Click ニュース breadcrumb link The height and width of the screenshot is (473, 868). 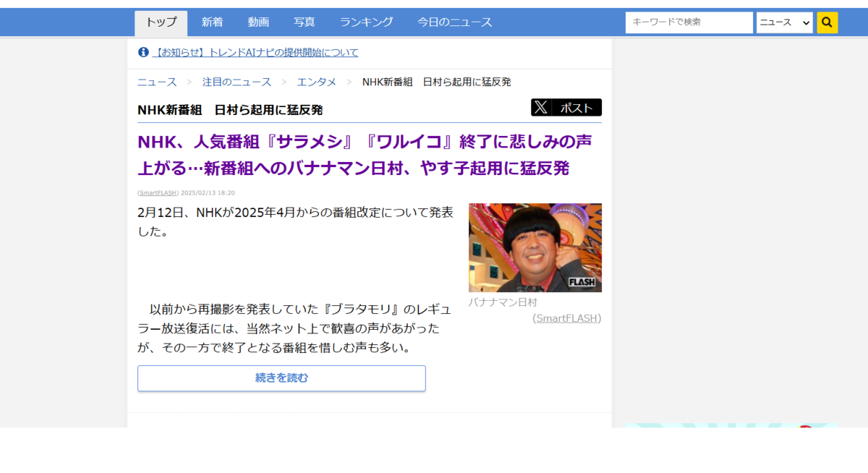click(157, 82)
